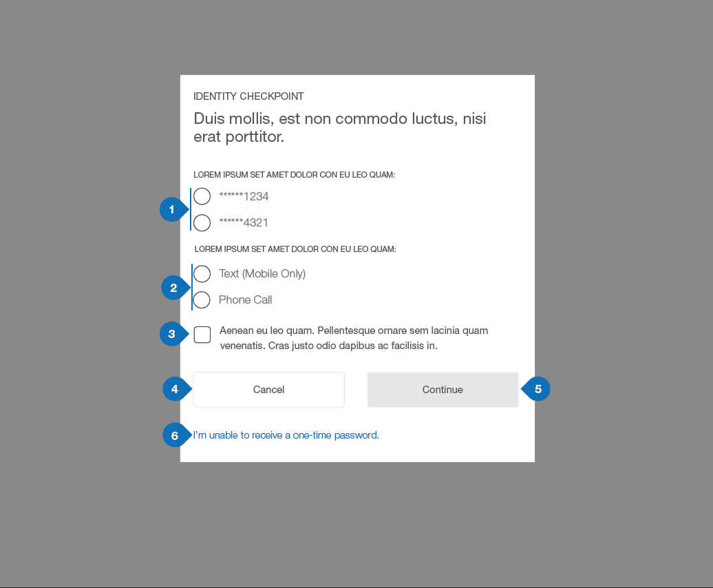Select the ******4321 radio option
The height and width of the screenshot is (588, 713).
(x=202, y=223)
